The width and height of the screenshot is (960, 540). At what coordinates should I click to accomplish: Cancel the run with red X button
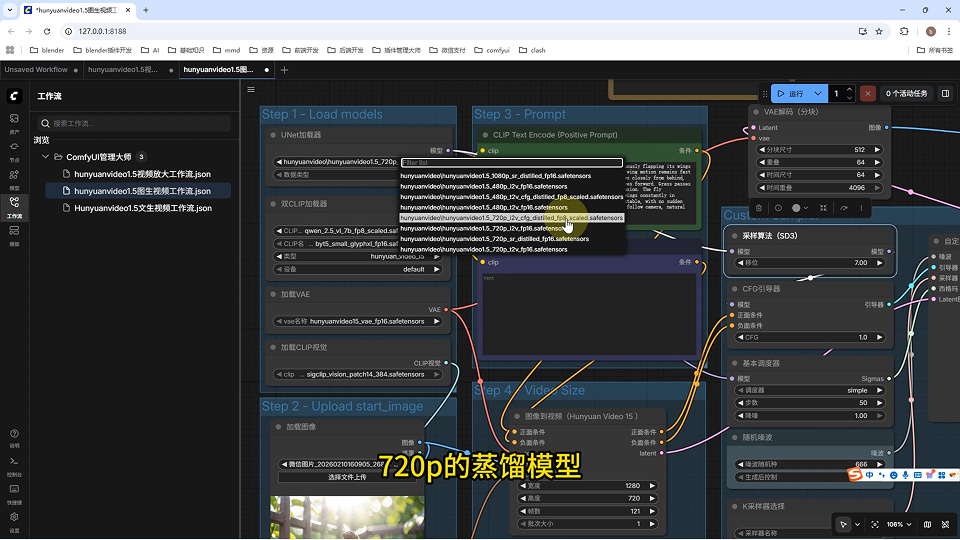click(x=868, y=94)
